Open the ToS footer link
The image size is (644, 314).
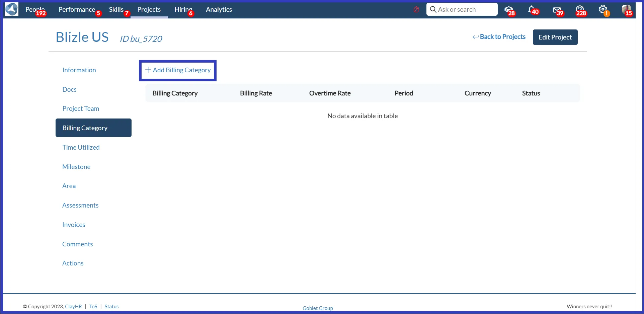click(93, 306)
